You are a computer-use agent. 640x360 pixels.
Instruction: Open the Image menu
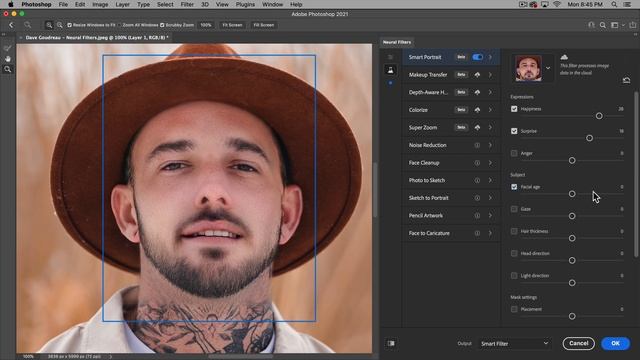[x=100, y=4]
